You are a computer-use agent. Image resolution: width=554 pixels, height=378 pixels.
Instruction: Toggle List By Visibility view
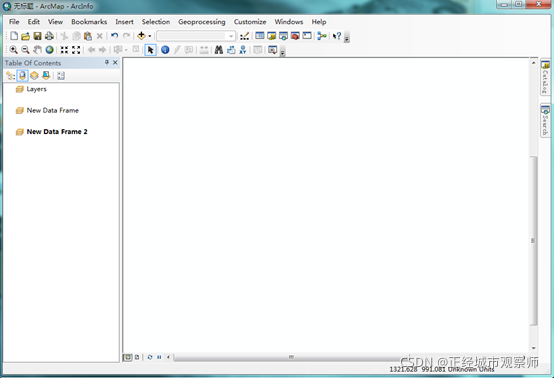tap(34, 75)
